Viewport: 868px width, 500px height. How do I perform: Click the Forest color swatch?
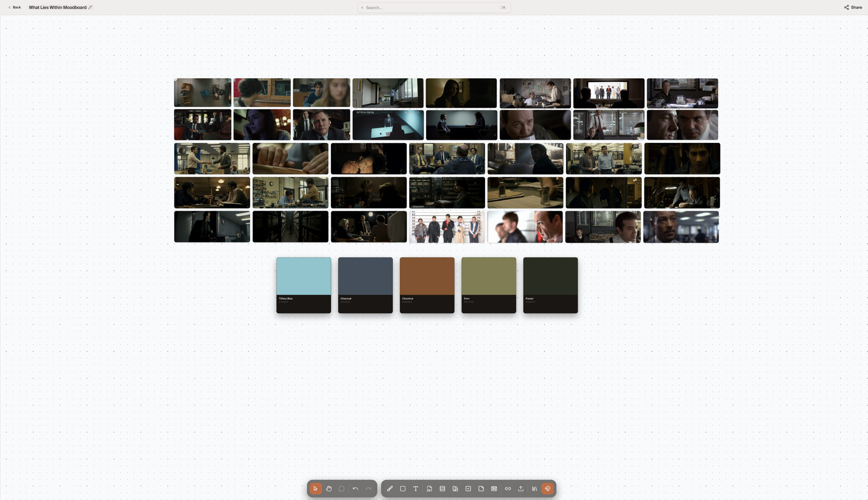tap(551, 285)
